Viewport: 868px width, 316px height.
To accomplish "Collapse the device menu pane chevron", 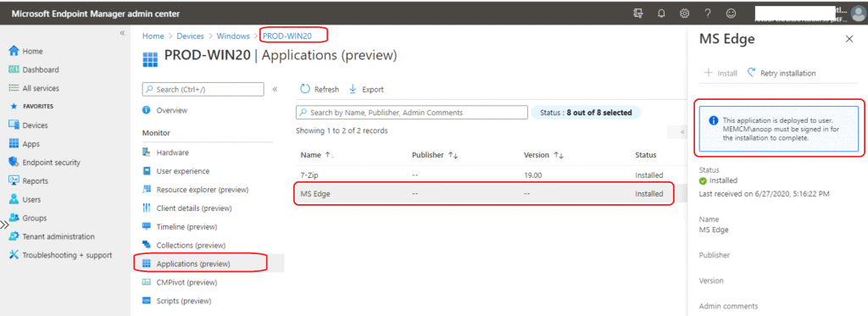I will pos(275,89).
